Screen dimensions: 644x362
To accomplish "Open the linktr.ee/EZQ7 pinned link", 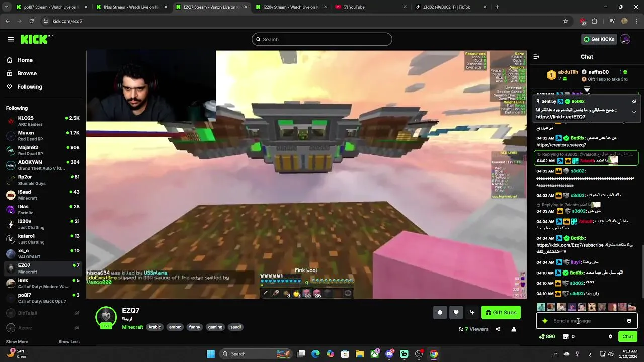I will 560,117.
